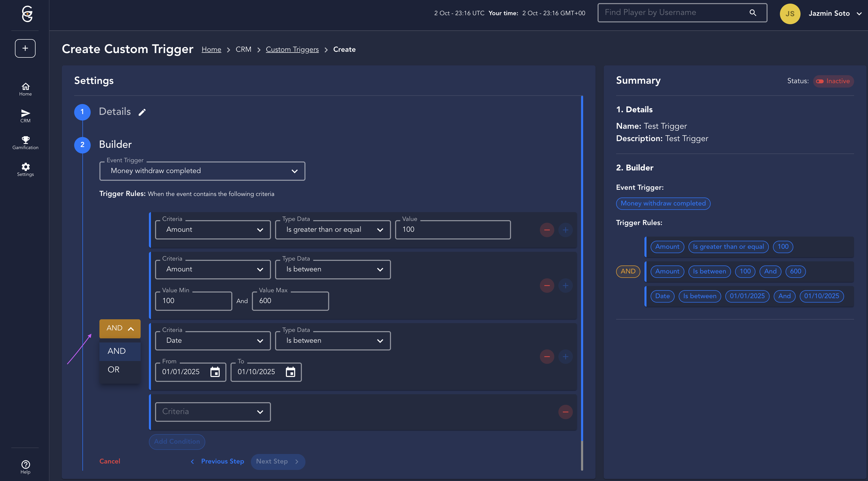Click the search magnifier icon

(x=752, y=13)
